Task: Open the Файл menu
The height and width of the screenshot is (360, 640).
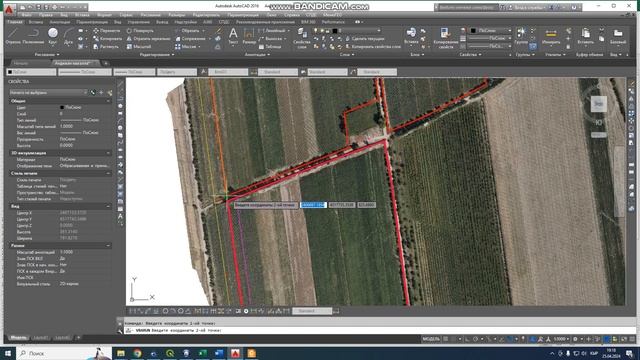Action: click(27, 15)
